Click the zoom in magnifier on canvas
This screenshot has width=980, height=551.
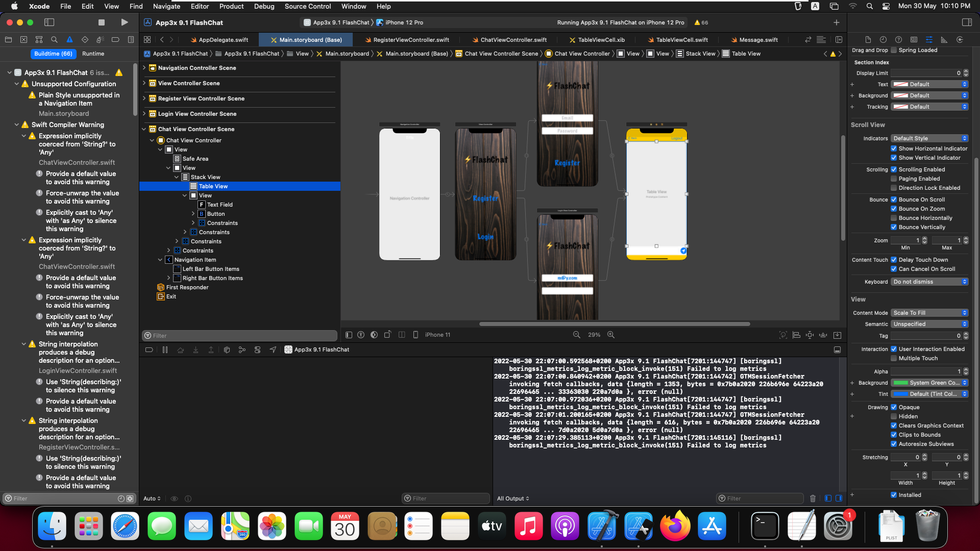610,335
